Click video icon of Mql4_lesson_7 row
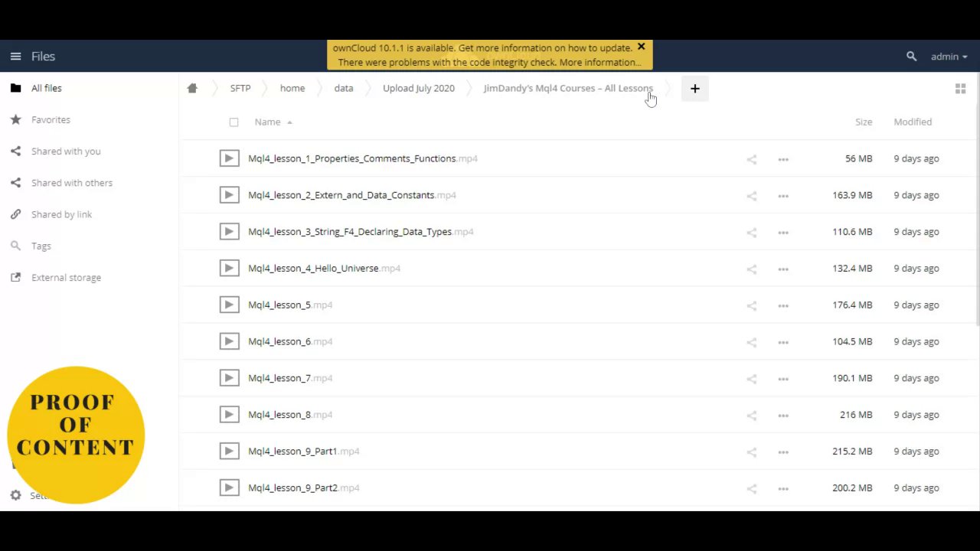This screenshot has height=551, width=980. point(229,378)
